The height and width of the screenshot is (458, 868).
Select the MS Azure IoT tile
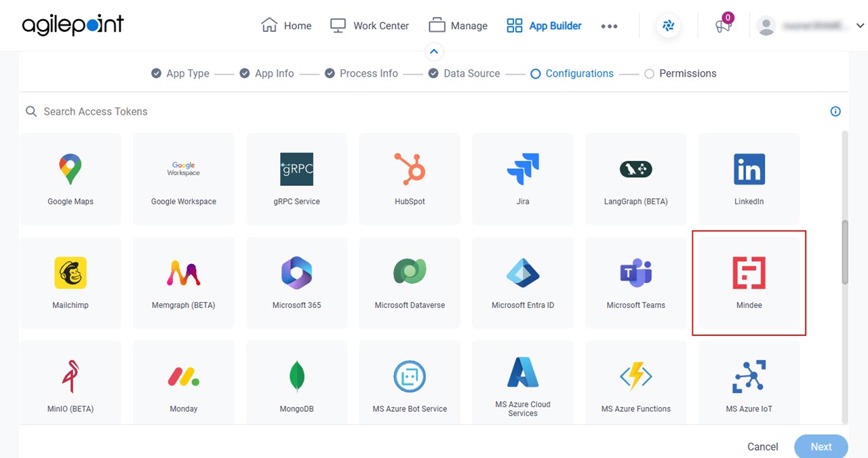coord(749,383)
